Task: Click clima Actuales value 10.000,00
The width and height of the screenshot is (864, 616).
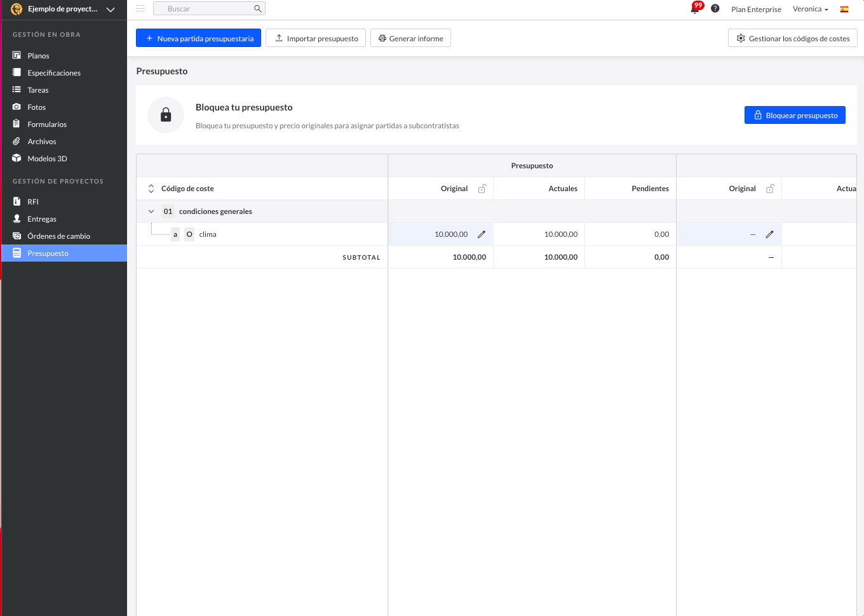Action: click(x=561, y=234)
